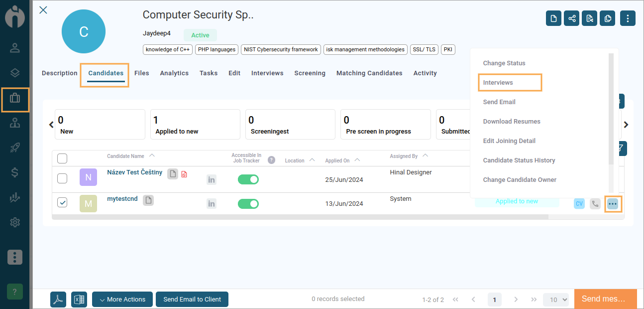The height and width of the screenshot is (309, 644).
Task: Select Change Candidate Owner menu entry
Action: pyautogui.click(x=520, y=180)
